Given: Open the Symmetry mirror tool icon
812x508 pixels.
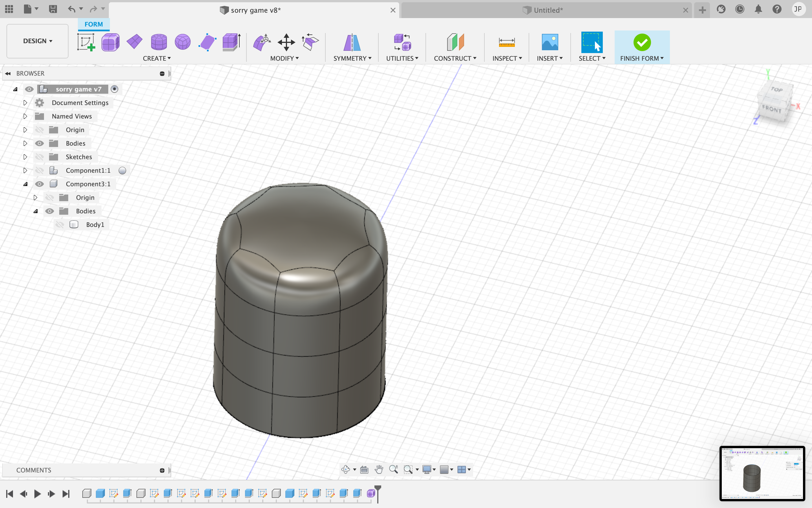Looking at the screenshot, I should [x=352, y=42].
